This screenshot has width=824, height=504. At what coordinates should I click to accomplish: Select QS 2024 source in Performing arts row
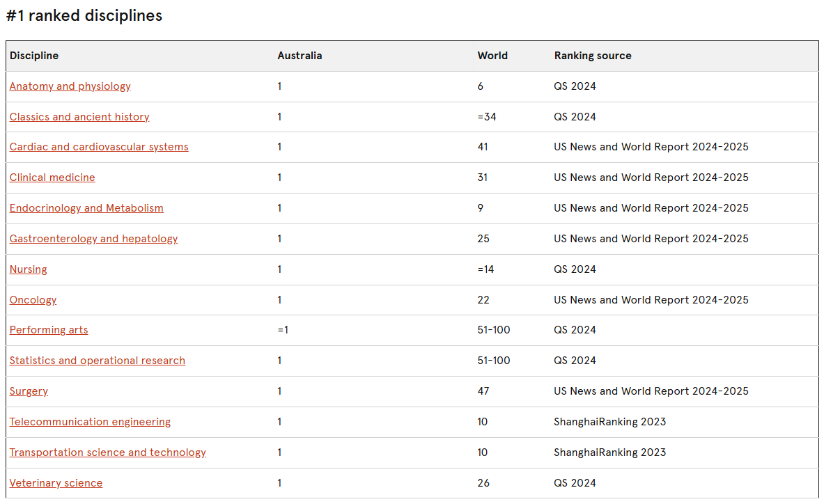coord(575,330)
